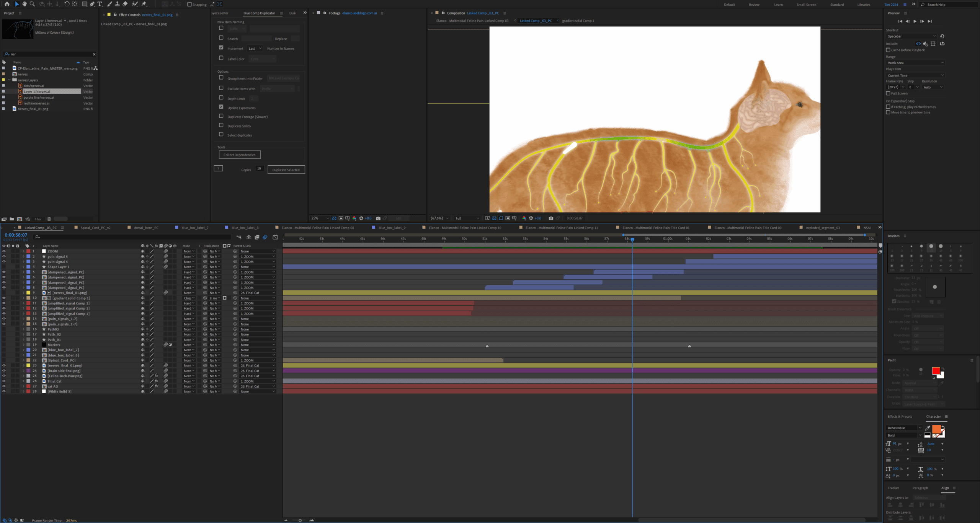Image resolution: width=980 pixels, height=523 pixels.
Task: Select the Zoom magnifier tool
Action: pos(32,4)
